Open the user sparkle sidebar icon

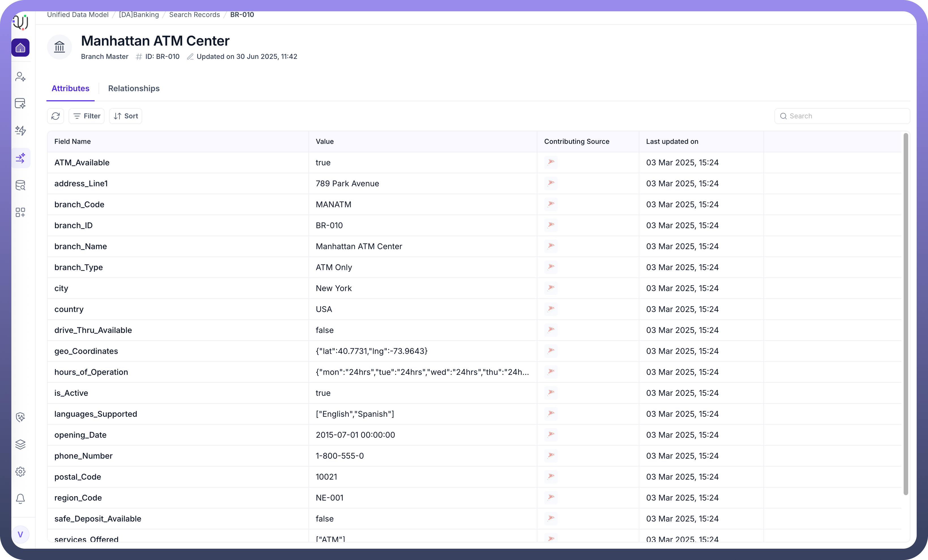point(20,77)
